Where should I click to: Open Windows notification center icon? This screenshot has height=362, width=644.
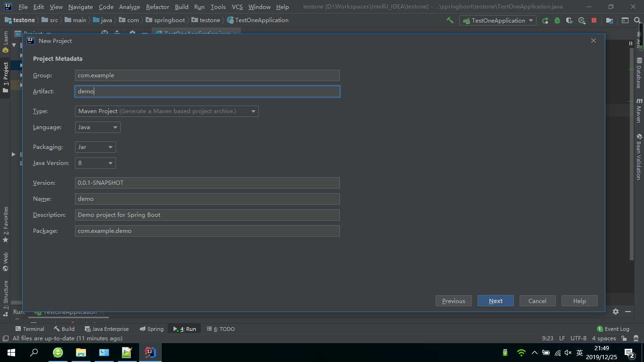[x=629, y=353]
